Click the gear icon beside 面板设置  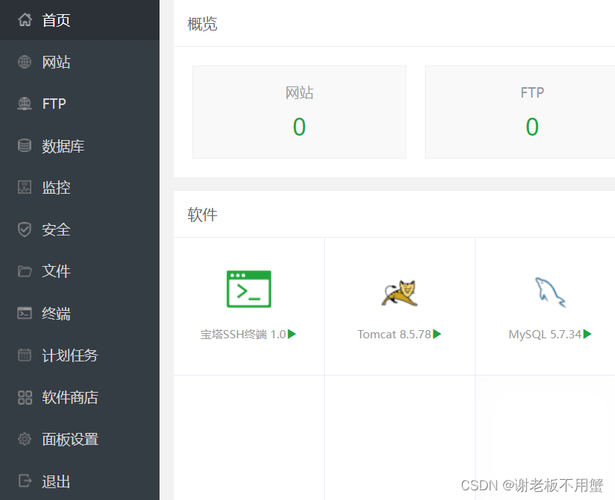click(25, 440)
